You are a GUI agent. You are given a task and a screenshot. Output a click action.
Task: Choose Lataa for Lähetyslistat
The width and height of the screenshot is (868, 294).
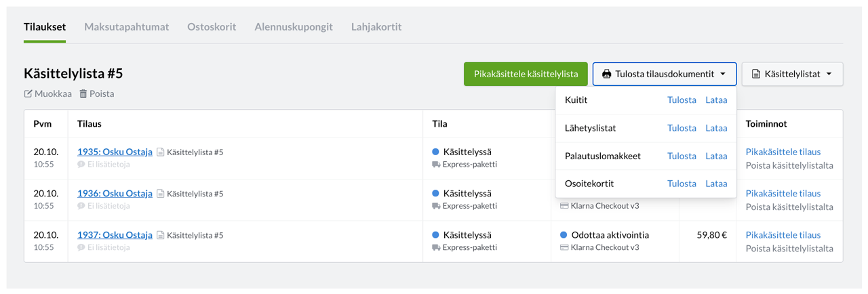(716, 128)
